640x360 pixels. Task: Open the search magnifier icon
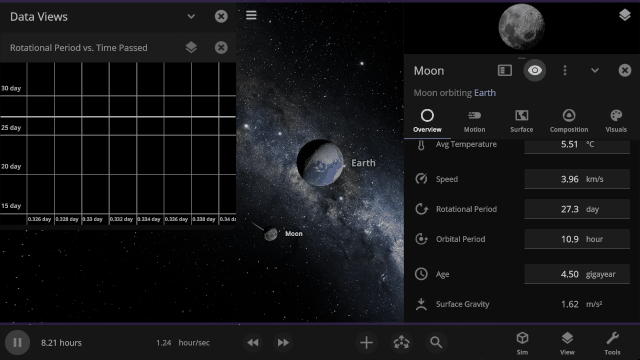click(x=436, y=342)
